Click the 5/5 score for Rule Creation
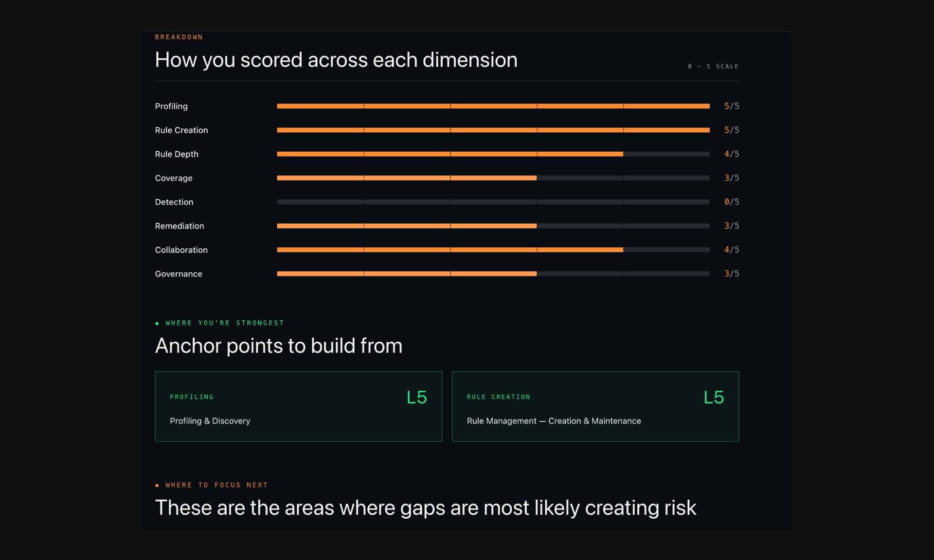934x560 pixels. (732, 130)
